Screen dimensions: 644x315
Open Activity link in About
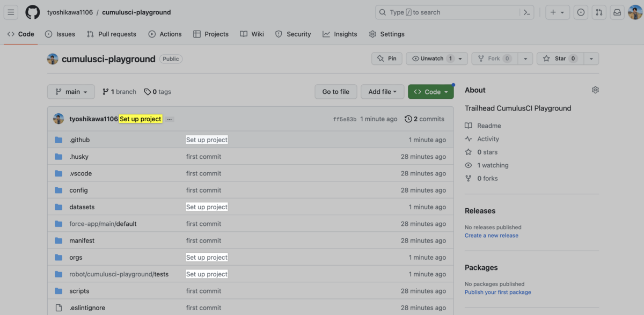point(482,139)
